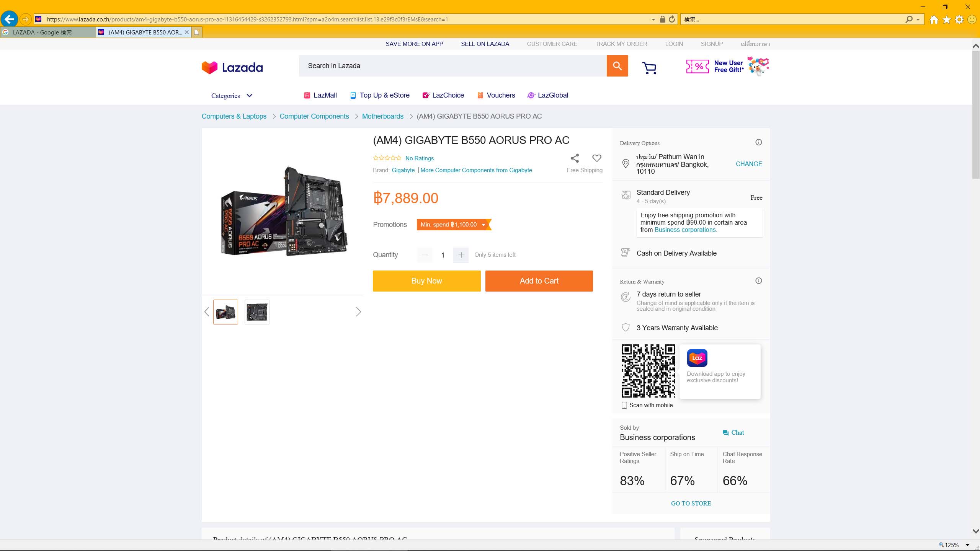This screenshot has width=980, height=551.
Task: Open LazChoice menu item
Action: pyautogui.click(x=443, y=95)
